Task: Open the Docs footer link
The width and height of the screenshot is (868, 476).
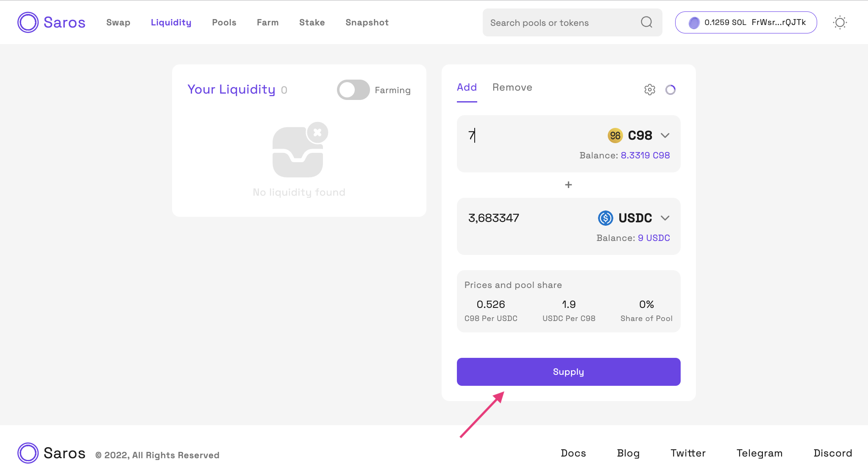Action: 573,453
